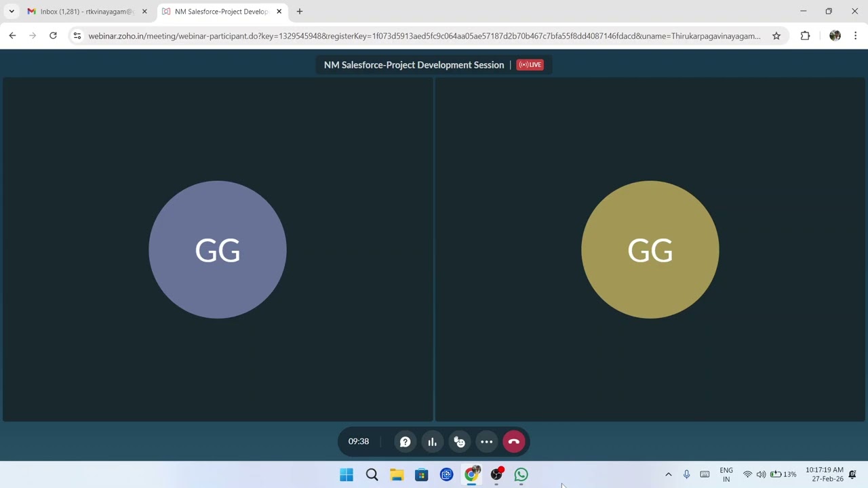This screenshot has width=868, height=488.
Task: Open the notification bell in taskbar
Action: pyautogui.click(x=852, y=474)
